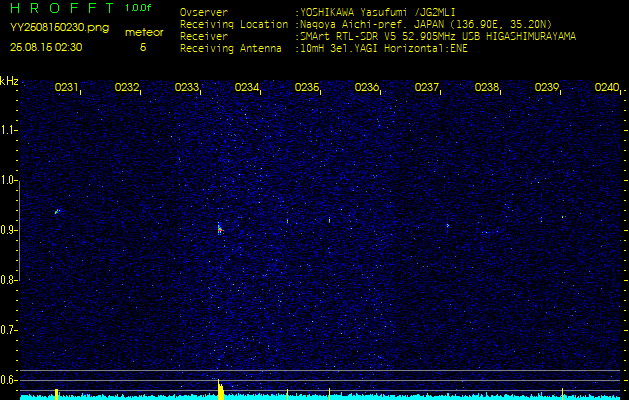Click the meteor count number under meteor label
This screenshot has width=629, height=400.
143,47
